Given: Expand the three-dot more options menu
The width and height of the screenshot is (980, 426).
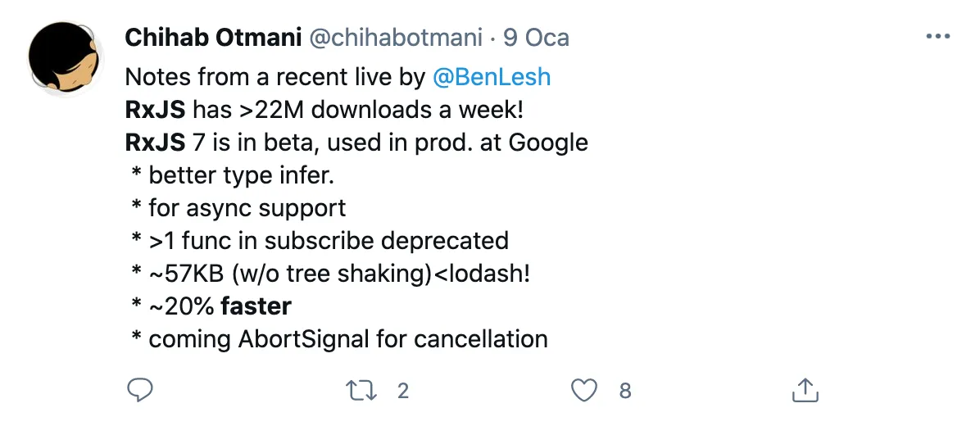Looking at the screenshot, I should 937,38.
